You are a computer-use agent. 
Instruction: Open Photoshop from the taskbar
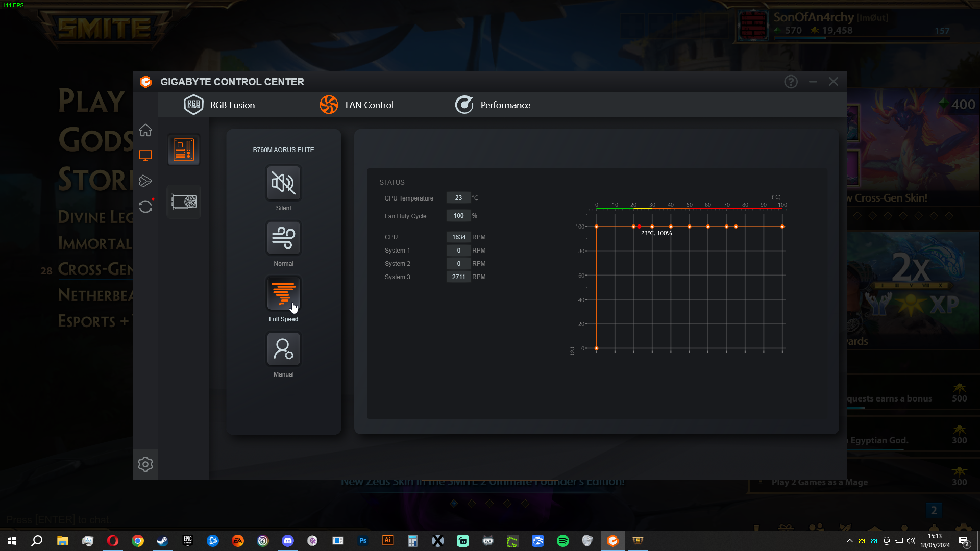(362, 541)
